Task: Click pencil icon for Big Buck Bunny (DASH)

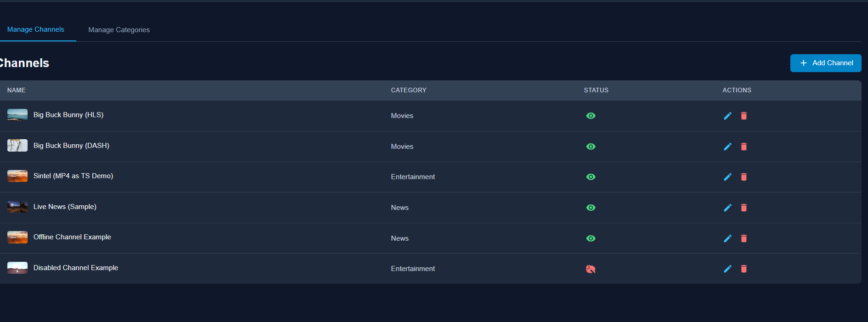Action: pyautogui.click(x=727, y=147)
